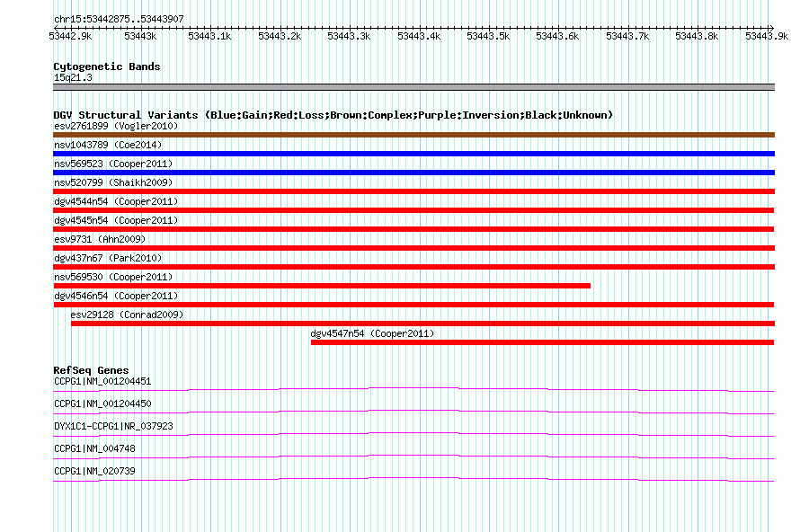Select the 53443.7k ruler tick label
This screenshot has width=800, height=532.
tap(627, 36)
